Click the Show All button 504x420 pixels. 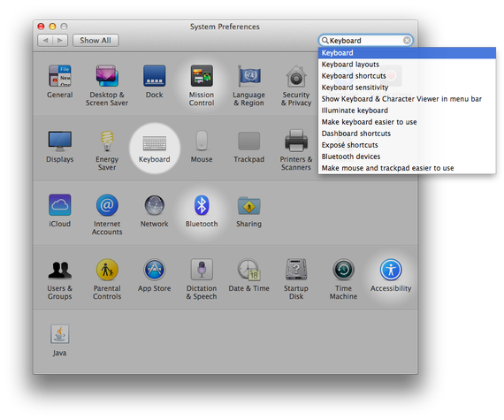pos(95,41)
